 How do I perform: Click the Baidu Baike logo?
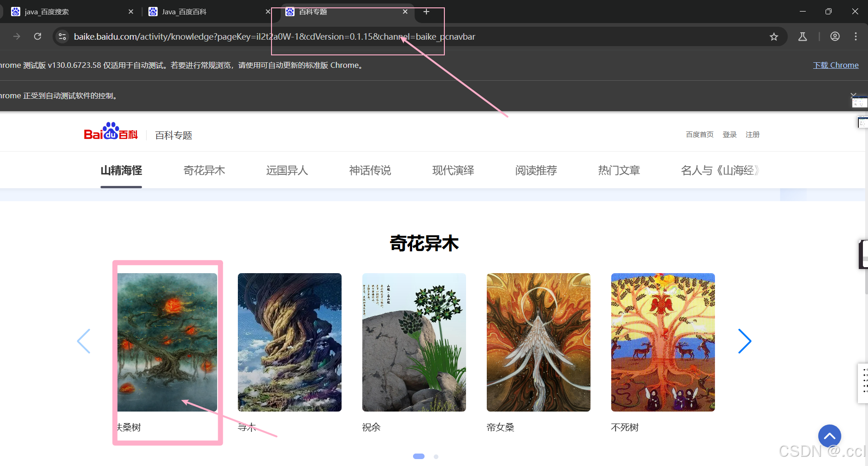coord(111,131)
